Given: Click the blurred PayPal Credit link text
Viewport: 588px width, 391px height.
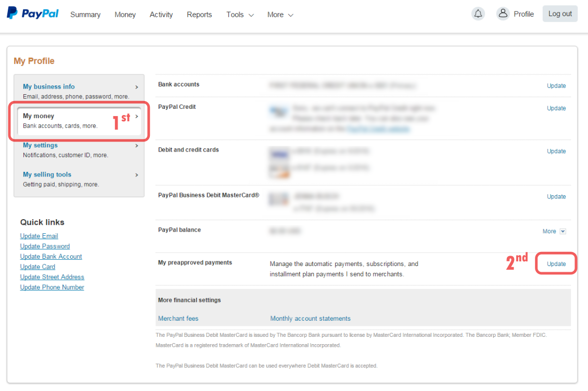Looking at the screenshot, I should pos(378,129).
